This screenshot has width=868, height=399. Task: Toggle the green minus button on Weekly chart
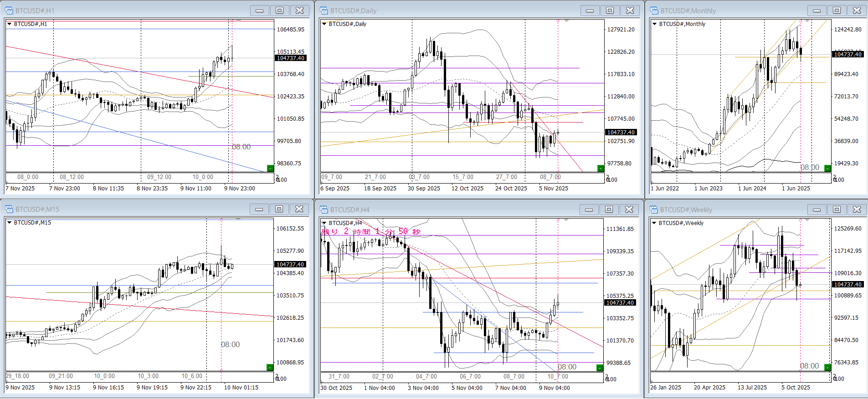(827, 367)
